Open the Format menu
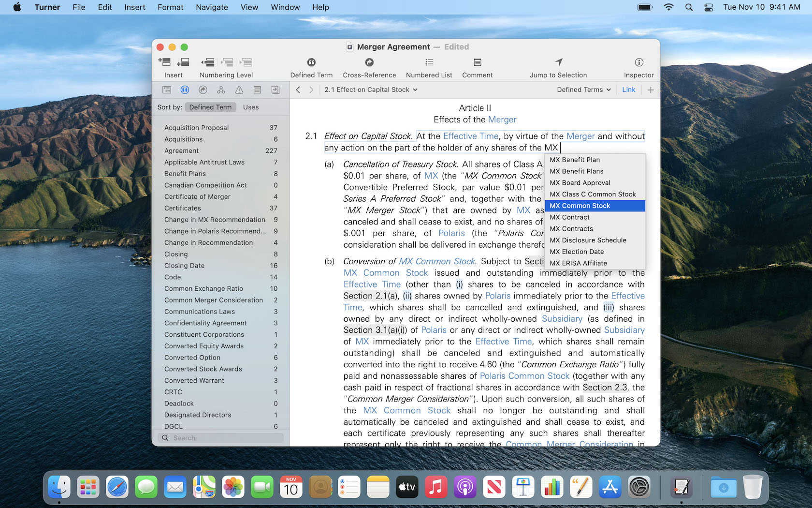Screen dimensions: 812x508 [x=171, y=7]
